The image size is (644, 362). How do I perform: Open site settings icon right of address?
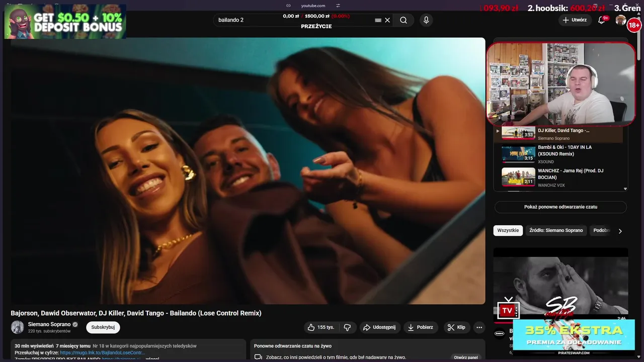(x=338, y=6)
